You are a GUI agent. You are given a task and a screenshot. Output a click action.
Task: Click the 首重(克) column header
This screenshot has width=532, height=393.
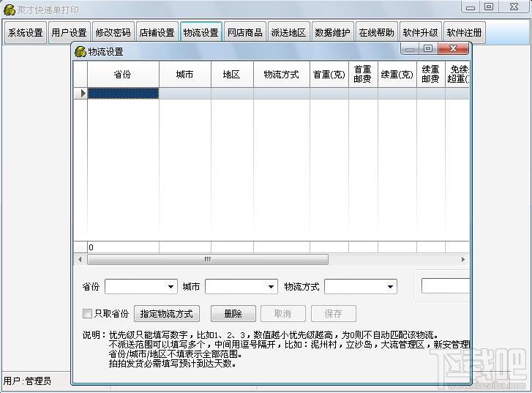[x=329, y=75]
